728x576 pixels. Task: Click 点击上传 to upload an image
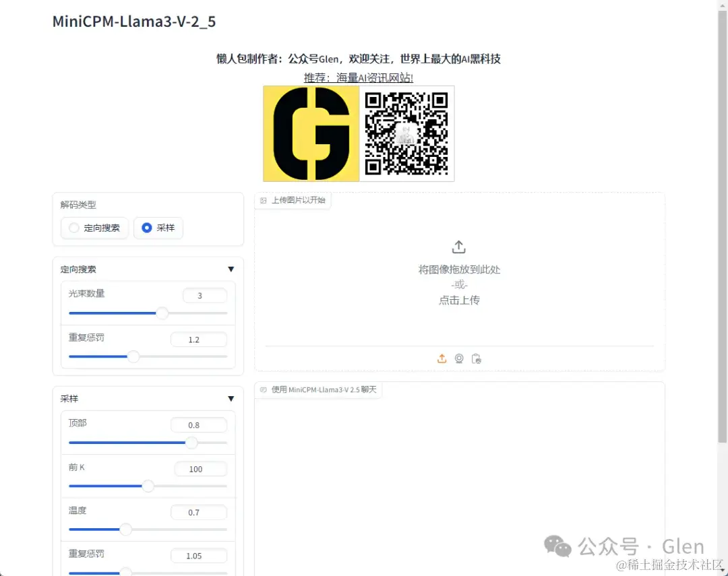point(459,300)
